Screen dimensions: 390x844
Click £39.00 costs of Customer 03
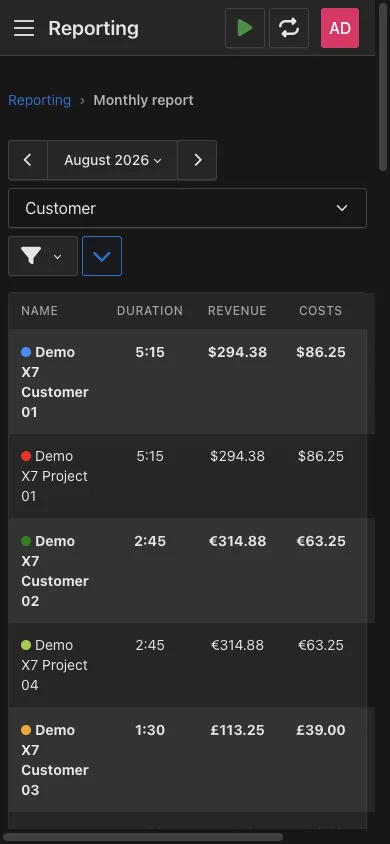[x=321, y=730]
